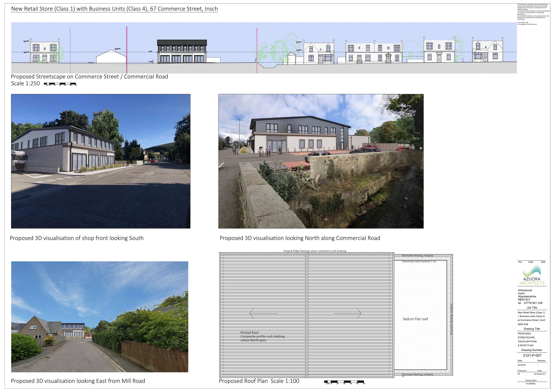Click 'Rev' column header

coord(520,262)
